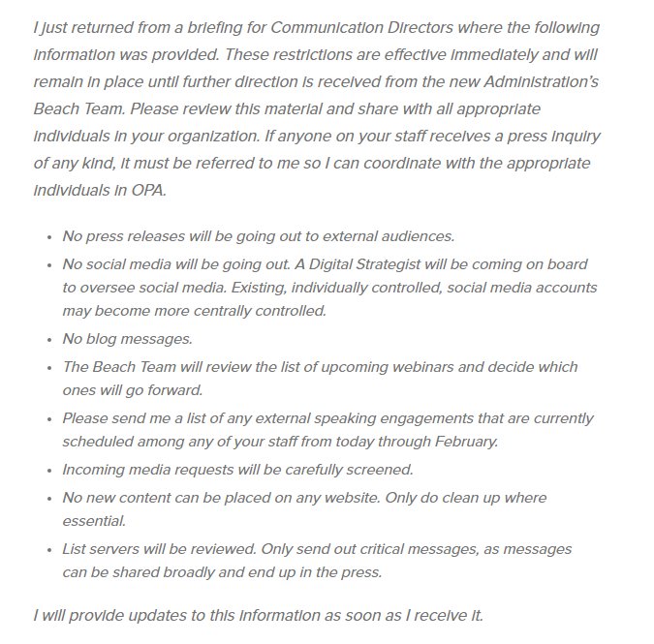This screenshot has width=654, height=644.
Task: Click the bullet dot before "Incoming media requests"
Action: [x=49, y=471]
